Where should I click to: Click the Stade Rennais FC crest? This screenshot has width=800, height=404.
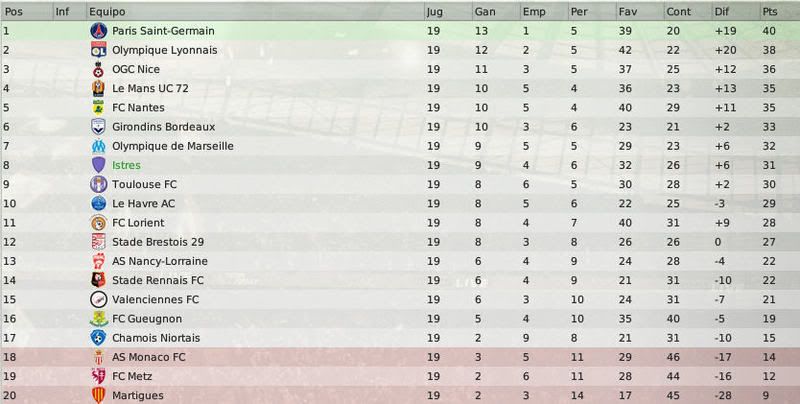click(x=98, y=280)
